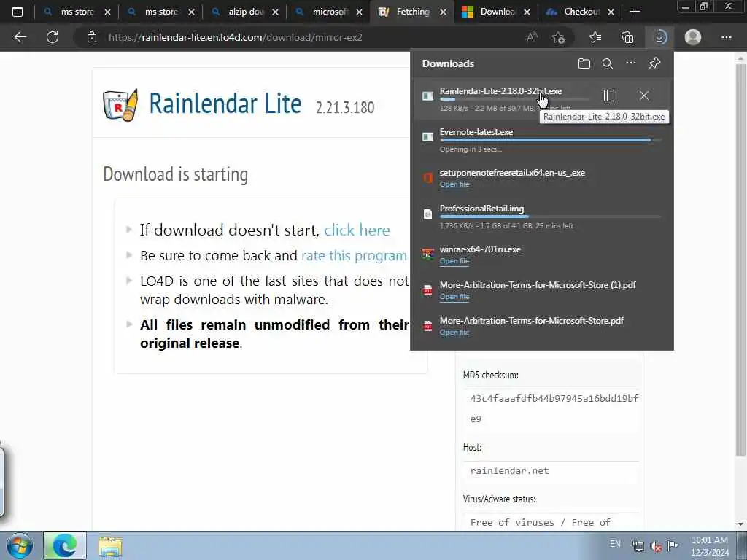Open the user profile avatar
Viewport: 747px width, 560px height.
tap(693, 37)
